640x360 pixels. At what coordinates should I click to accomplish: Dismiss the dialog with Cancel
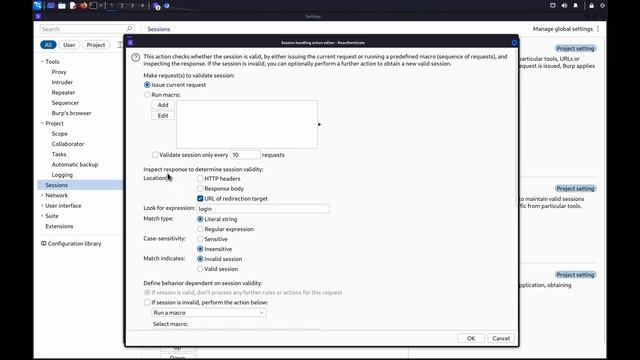click(x=501, y=338)
